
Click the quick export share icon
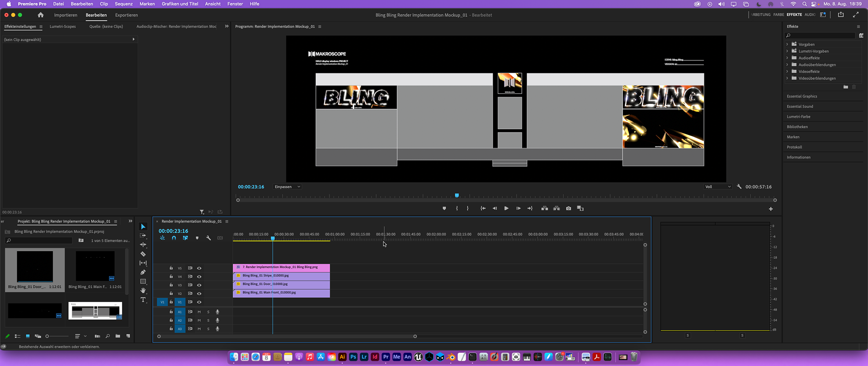(x=841, y=14)
